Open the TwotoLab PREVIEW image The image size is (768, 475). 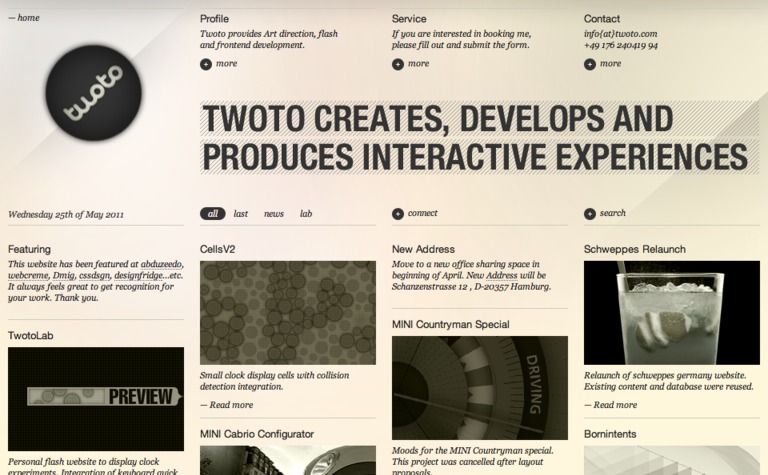tap(96, 397)
